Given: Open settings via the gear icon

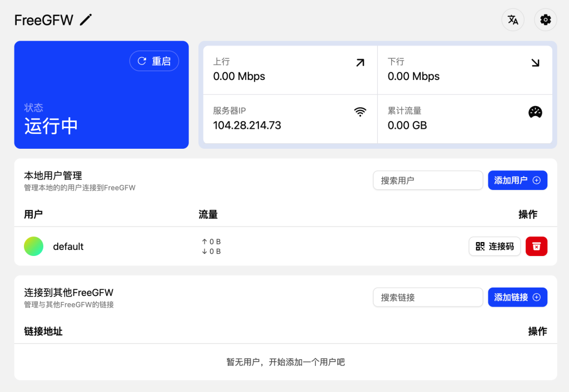Looking at the screenshot, I should [546, 20].
